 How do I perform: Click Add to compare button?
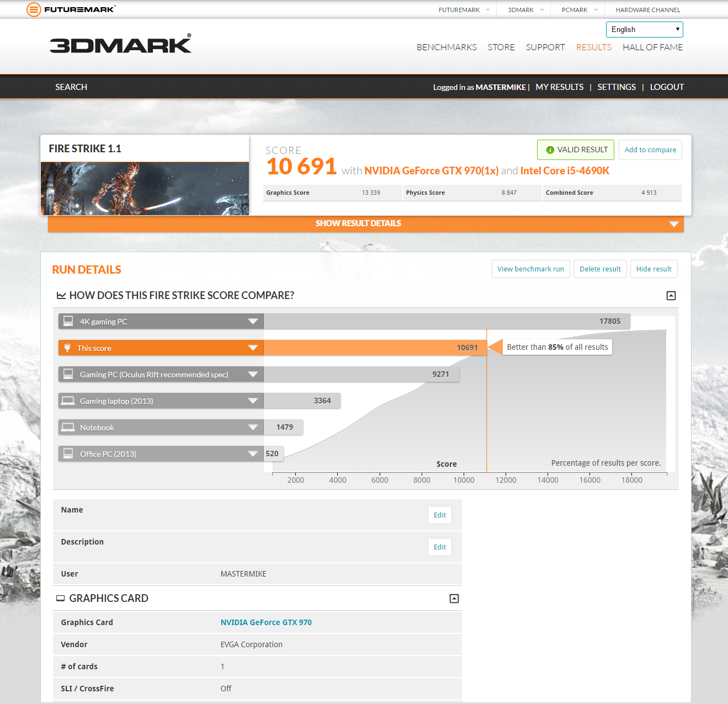[x=650, y=150]
